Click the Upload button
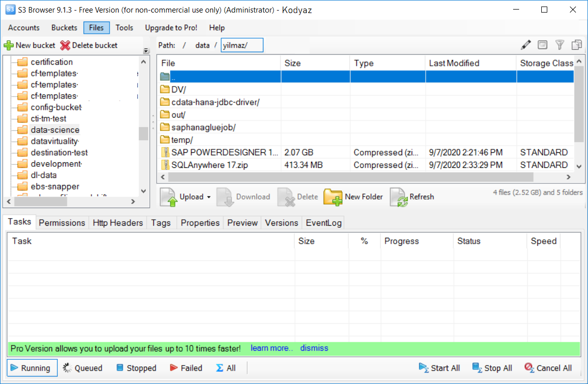Image resolution: width=588 pixels, height=384 pixels. (182, 197)
